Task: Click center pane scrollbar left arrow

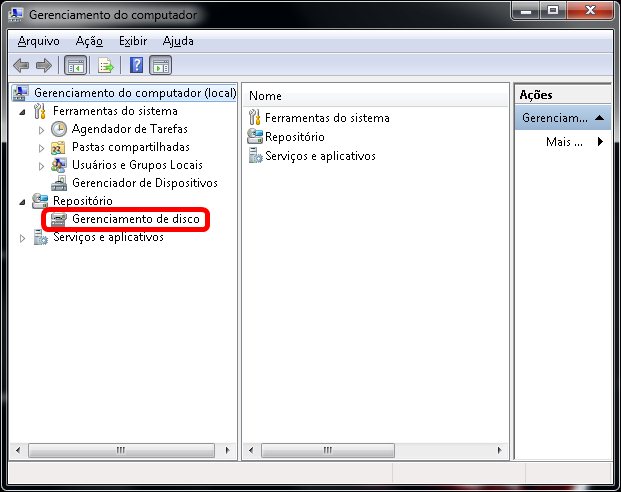Action: pos(251,450)
